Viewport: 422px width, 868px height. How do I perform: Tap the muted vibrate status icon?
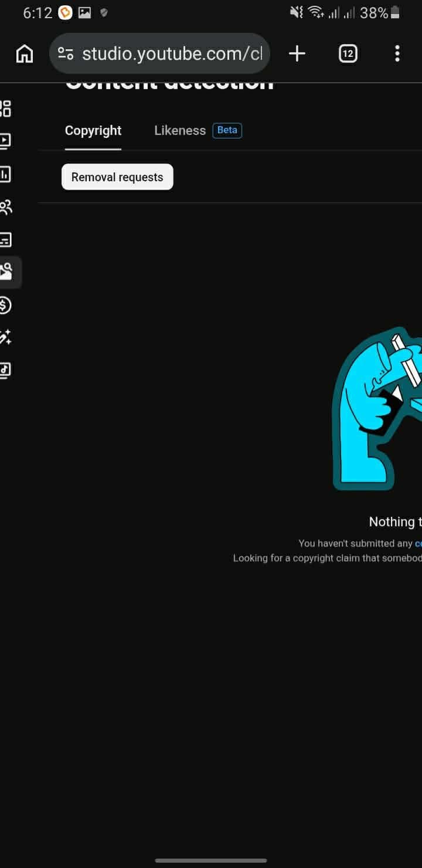pyautogui.click(x=297, y=12)
